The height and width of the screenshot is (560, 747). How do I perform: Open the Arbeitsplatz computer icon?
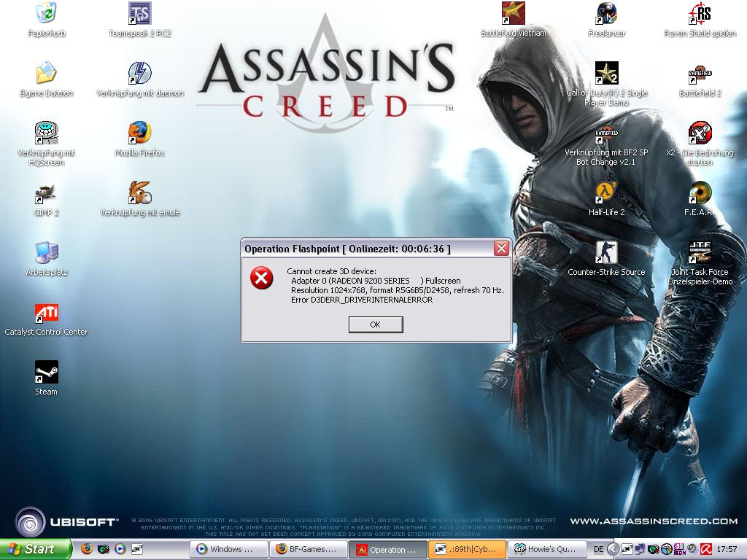[46, 259]
